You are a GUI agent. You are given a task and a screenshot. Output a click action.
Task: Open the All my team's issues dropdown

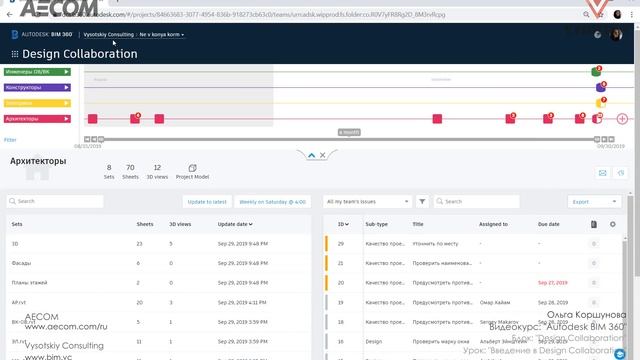coord(367,202)
